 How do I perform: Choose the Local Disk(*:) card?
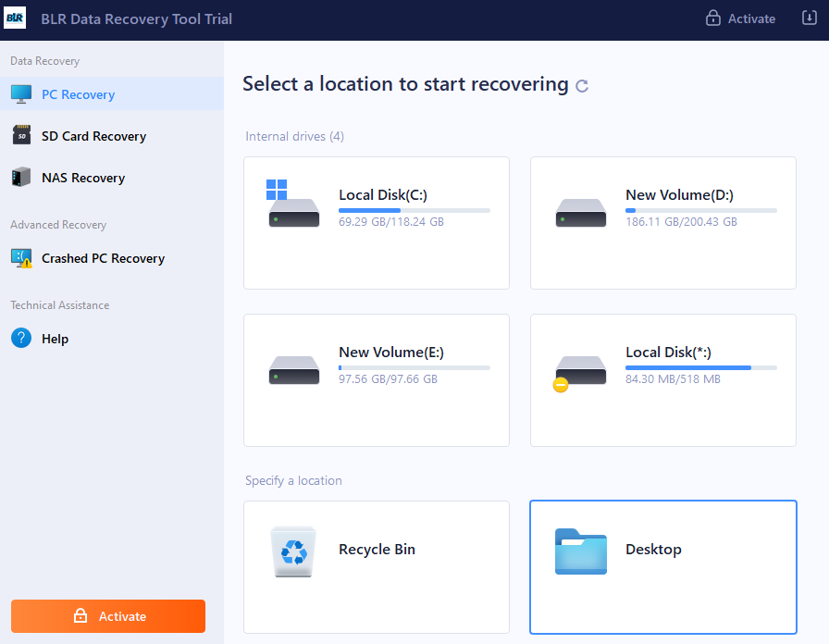coord(663,380)
